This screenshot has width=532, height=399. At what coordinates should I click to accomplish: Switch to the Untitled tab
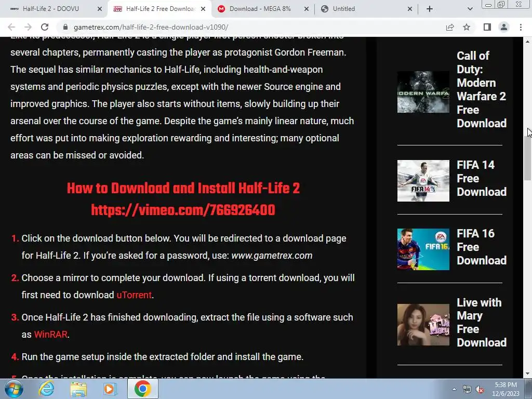344,9
